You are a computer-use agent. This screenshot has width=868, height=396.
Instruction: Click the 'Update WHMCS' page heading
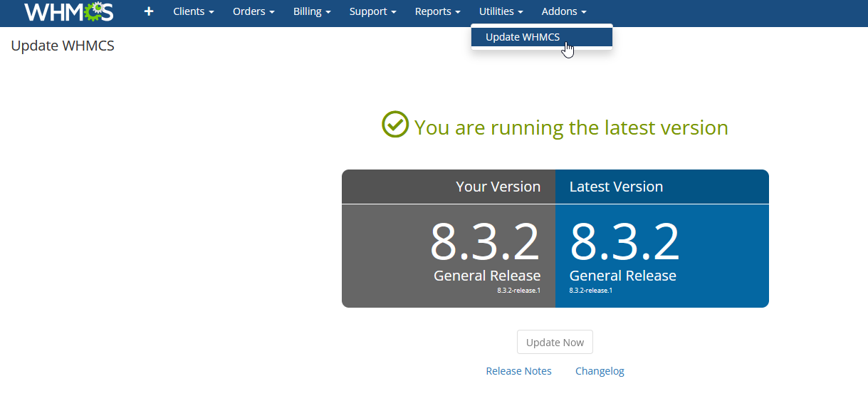coord(63,46)
